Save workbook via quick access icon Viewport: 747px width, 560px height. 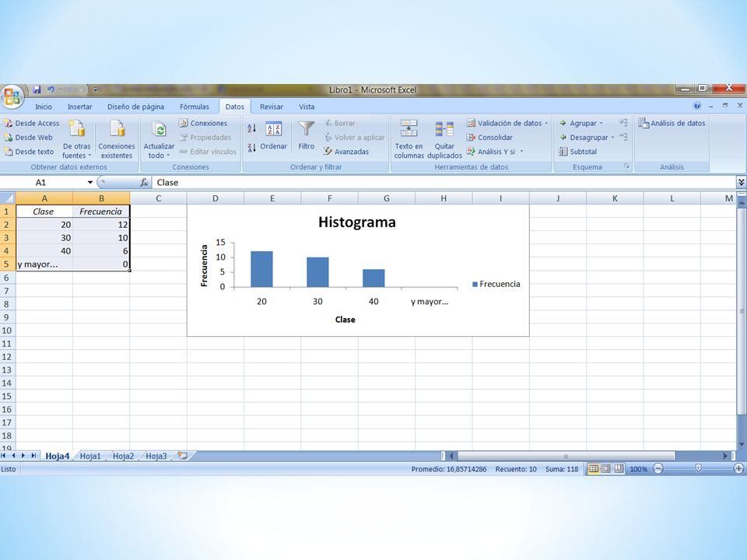[37, 89]
